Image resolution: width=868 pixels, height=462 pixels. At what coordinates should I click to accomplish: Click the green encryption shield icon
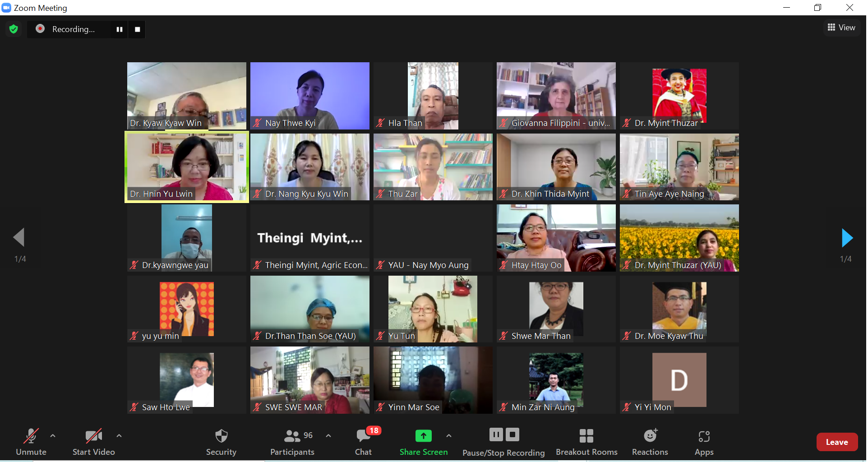14,29
